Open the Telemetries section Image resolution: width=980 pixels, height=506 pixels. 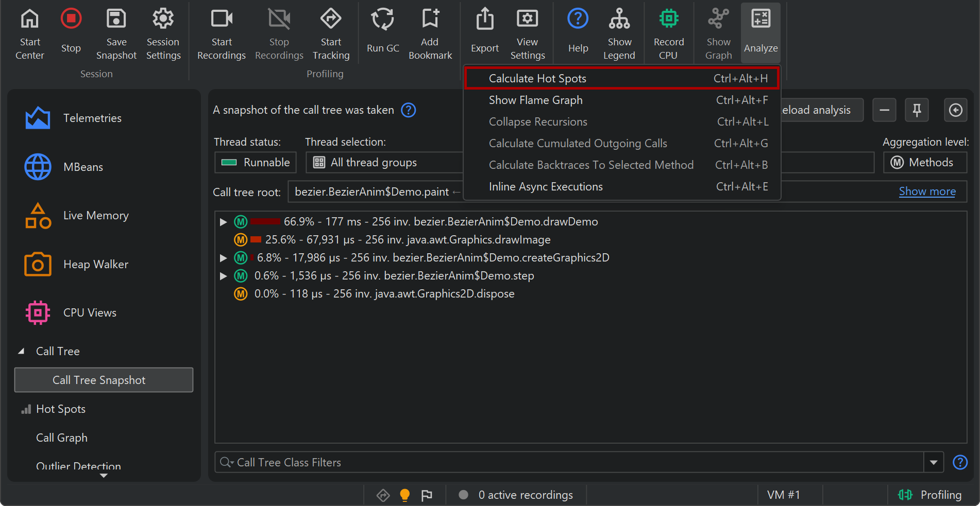pyautogui.click(x=92, y=118)
